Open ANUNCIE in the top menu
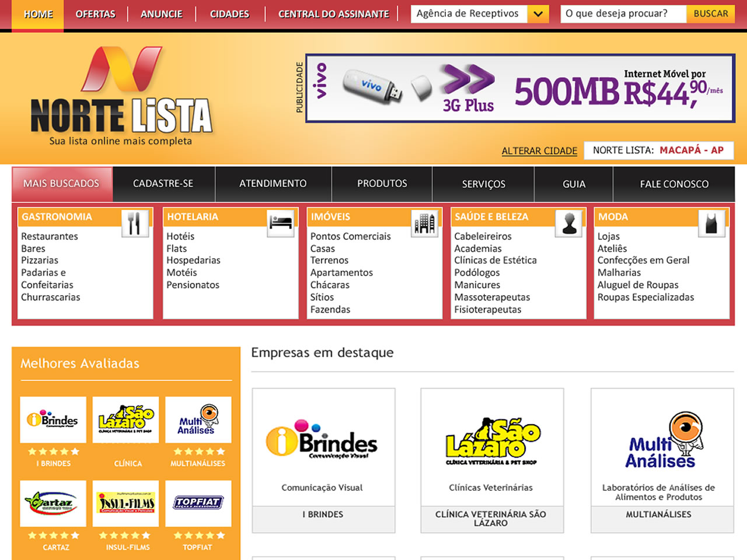This screenshot has width=747, height=560. coord(162,14)
